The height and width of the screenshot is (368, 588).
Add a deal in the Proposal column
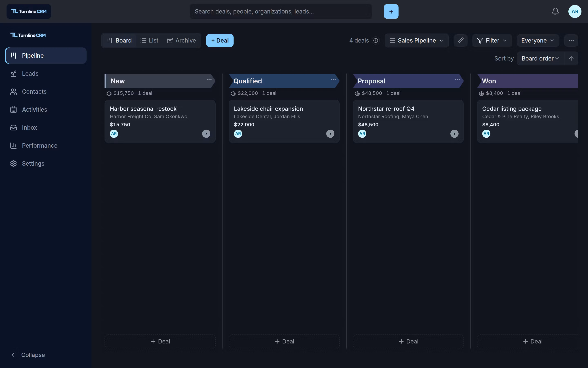pos(408,341)
